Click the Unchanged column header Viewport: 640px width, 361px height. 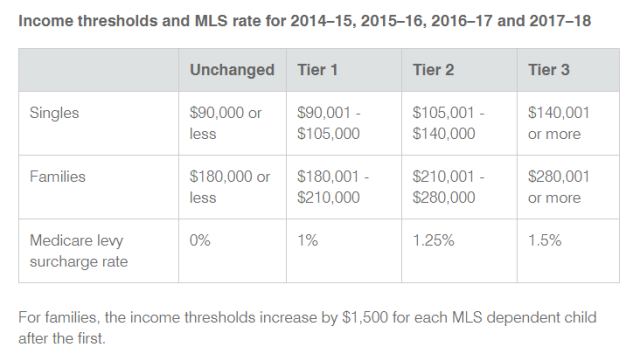click(x=232, y=70)
